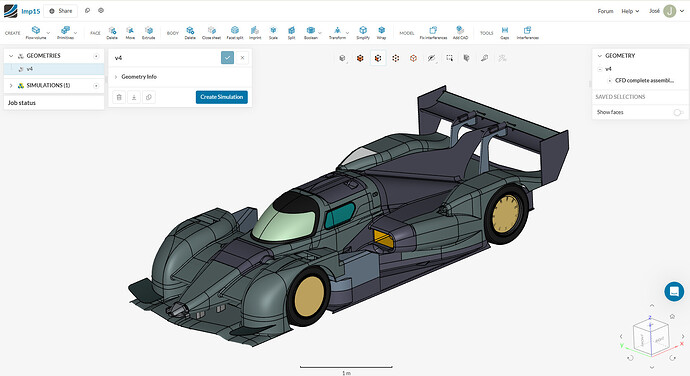Select the Split tool
Screen dimensions: 690x376
point(291,33)
